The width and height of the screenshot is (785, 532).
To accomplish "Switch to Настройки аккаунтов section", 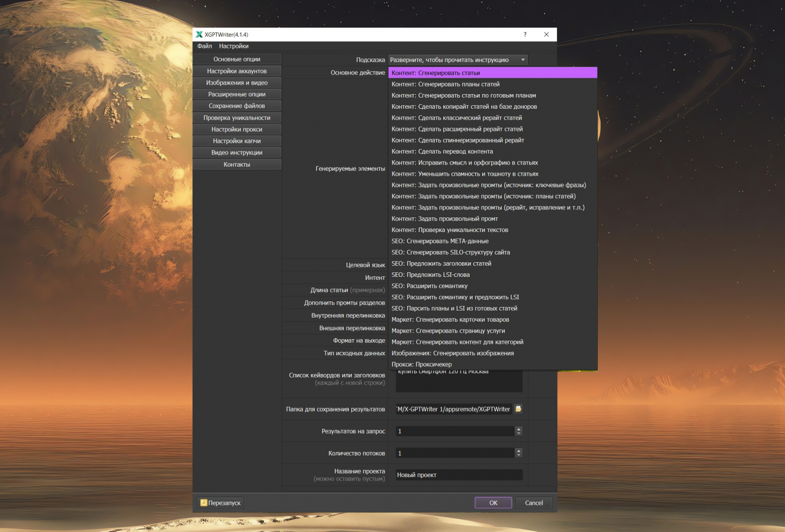I will click(x=237, y=71).
